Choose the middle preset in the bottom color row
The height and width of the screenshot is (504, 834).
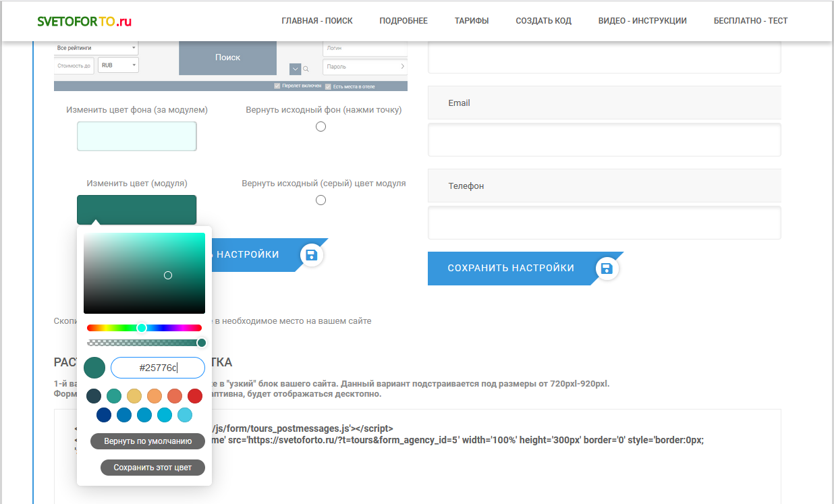pyautogui.click(x=144, y=415)
